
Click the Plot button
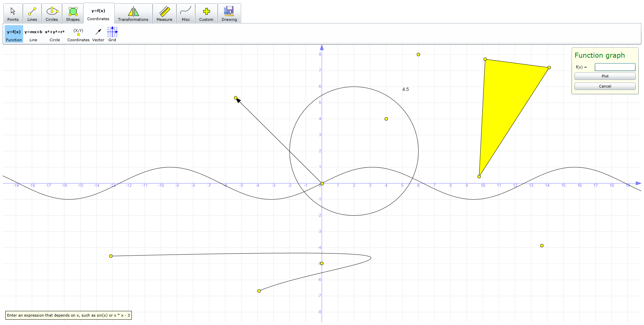click(x=605, y=76)
